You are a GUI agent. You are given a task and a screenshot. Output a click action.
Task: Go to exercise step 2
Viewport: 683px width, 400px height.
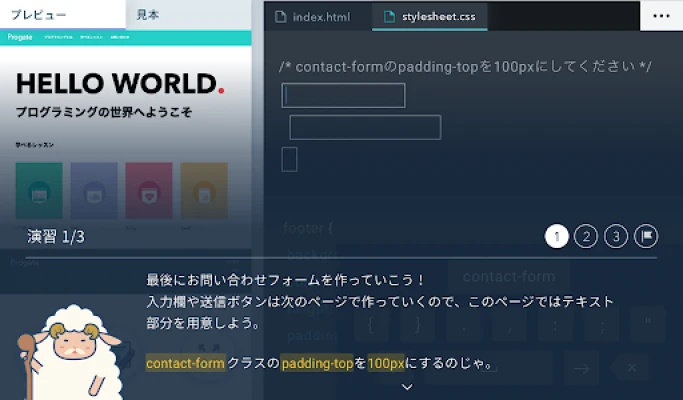[587, 236]
